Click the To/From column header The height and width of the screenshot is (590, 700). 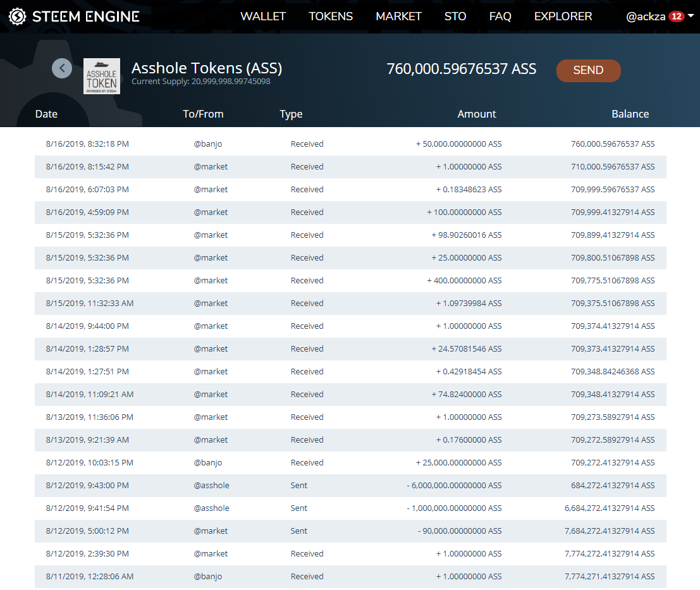point(203,114)
